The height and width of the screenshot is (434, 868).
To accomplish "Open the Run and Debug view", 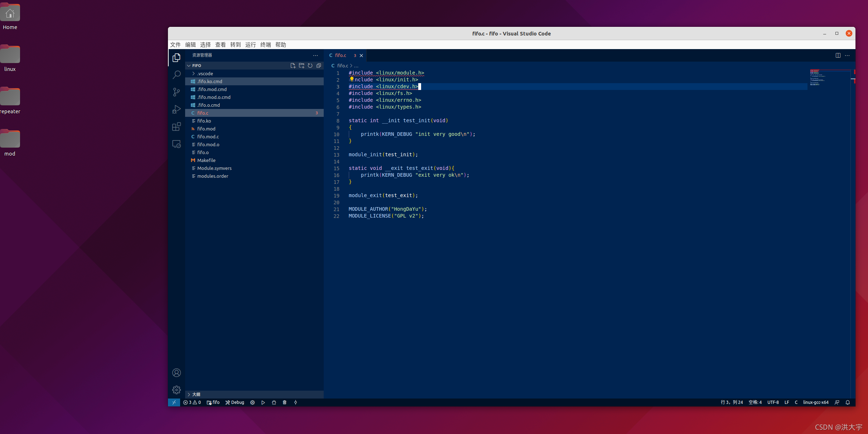I will 177,109.
